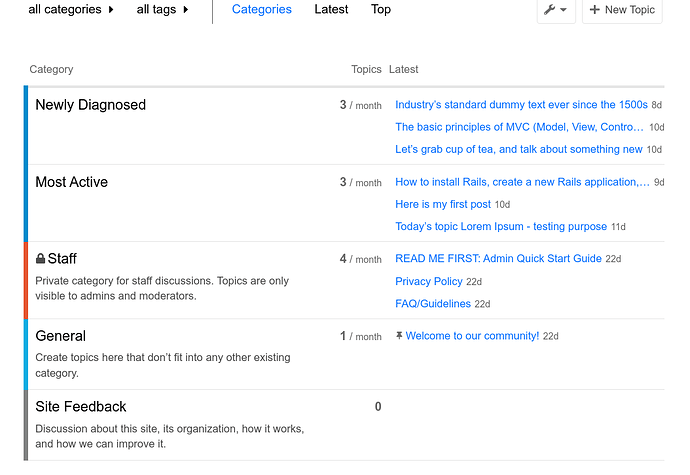The height and width of the screenshot is (475, 690).
Task: Open the wrench admin options dropdown
Action: [556, 10]
